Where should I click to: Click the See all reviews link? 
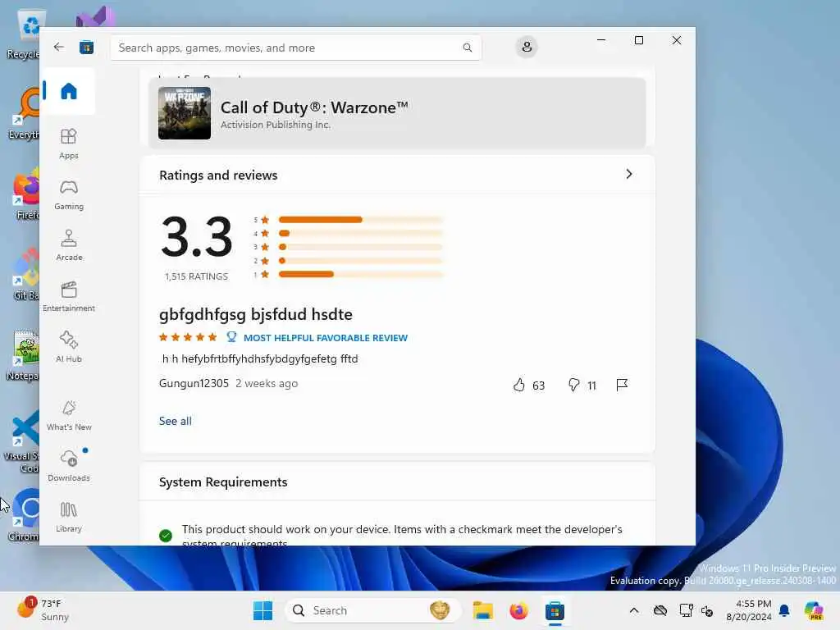coord(176,421)
